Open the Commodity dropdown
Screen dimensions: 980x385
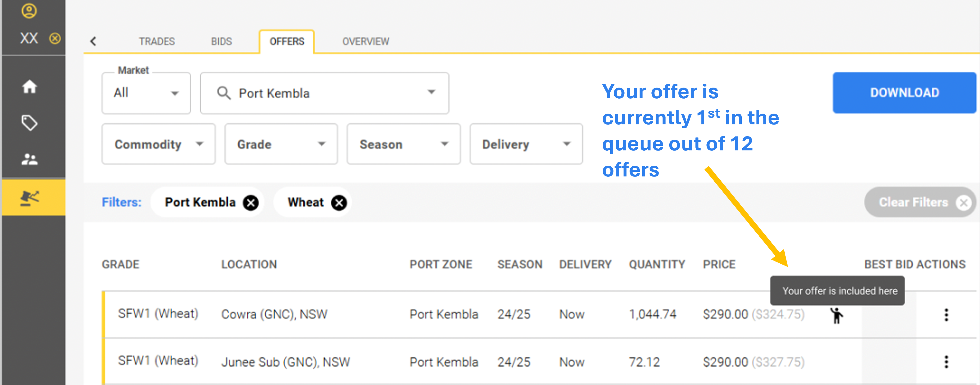pyautogui.click(x=158, y=144)
